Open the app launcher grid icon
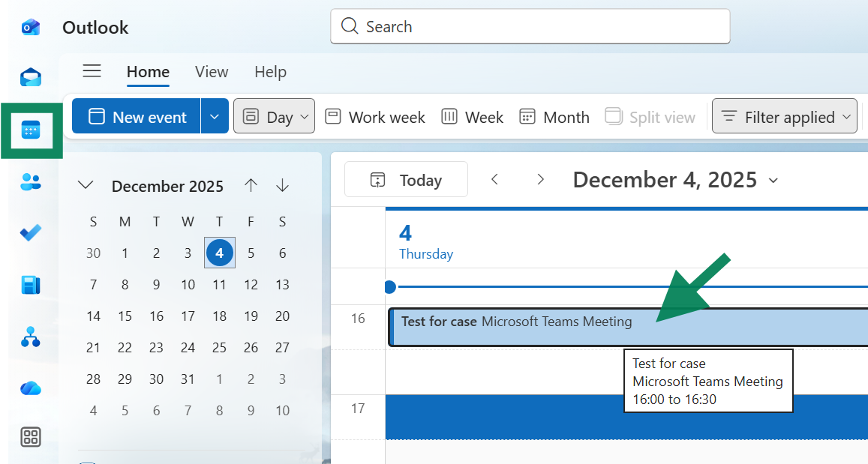This screenshot has width=868, height=464. click(31, 436)
